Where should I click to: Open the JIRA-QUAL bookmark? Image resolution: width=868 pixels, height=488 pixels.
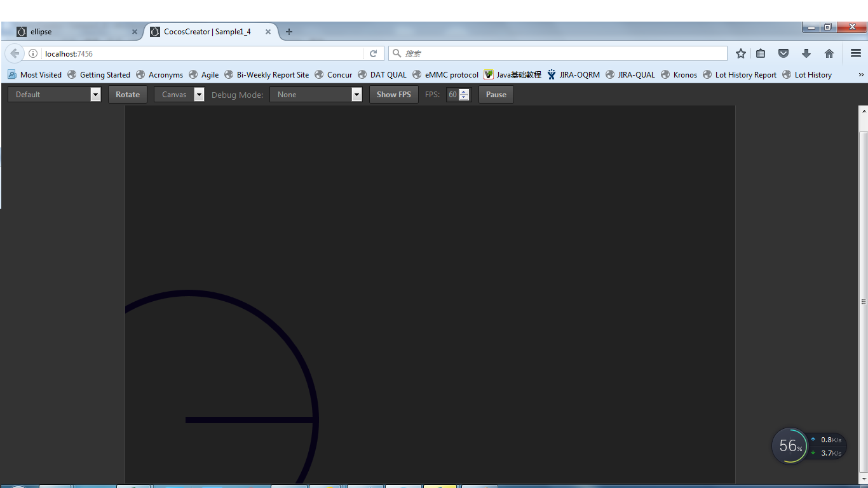[x=630, y=74]
